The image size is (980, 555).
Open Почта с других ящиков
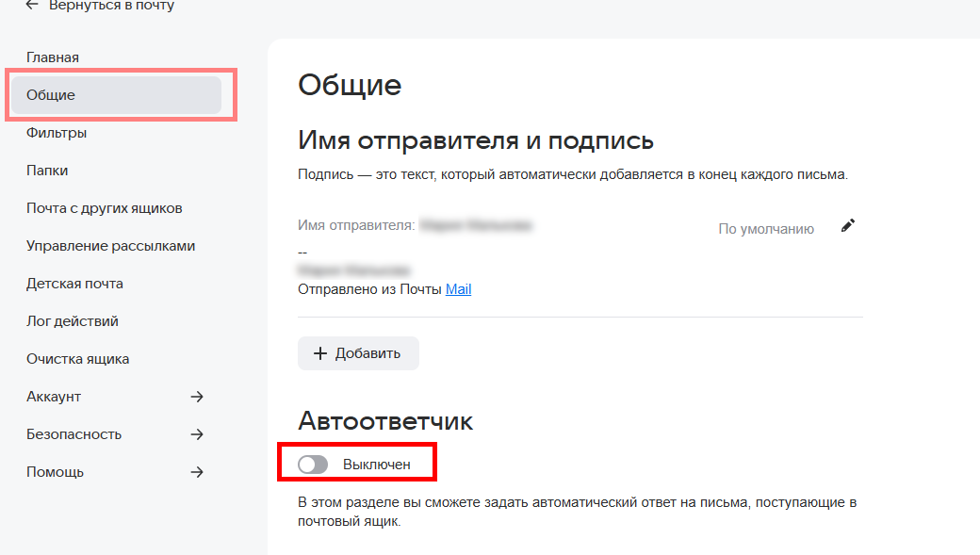(105, 208)
